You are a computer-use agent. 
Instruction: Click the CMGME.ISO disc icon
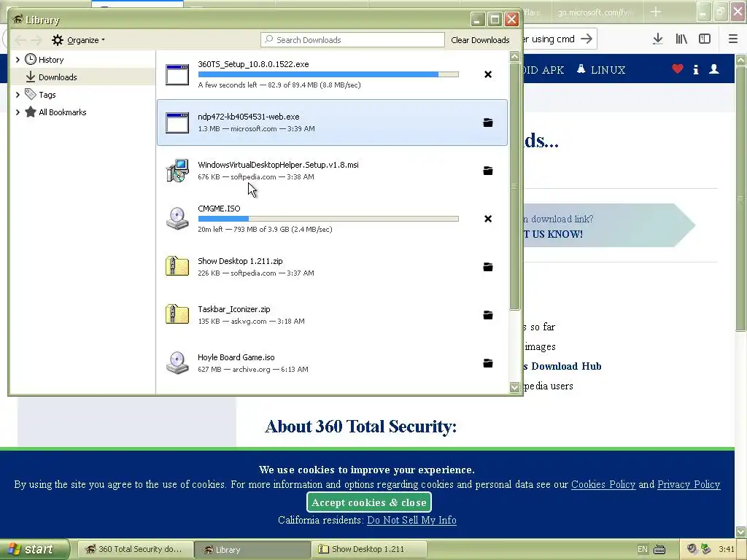click(177, 219)
